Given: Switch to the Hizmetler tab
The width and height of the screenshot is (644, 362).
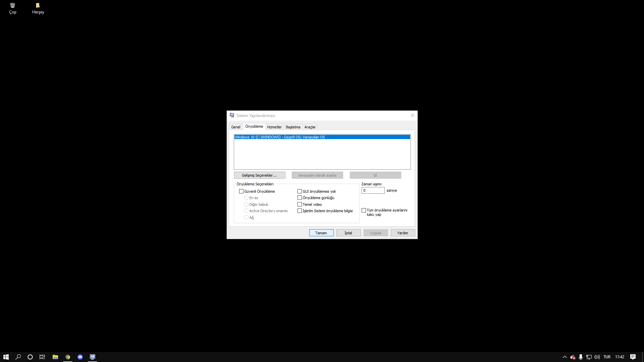Looking at the screenshot, I should (274, 127).
